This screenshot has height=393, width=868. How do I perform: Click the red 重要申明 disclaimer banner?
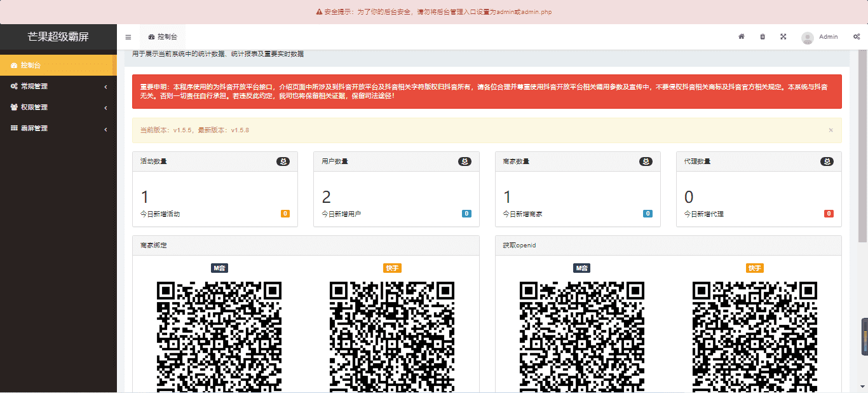[487, 92]
